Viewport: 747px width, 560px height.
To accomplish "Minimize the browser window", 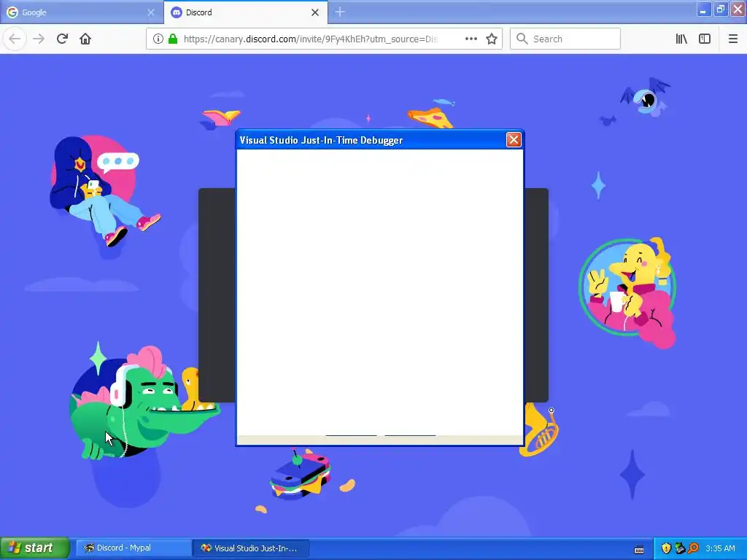I will click(x=703, y=9).
